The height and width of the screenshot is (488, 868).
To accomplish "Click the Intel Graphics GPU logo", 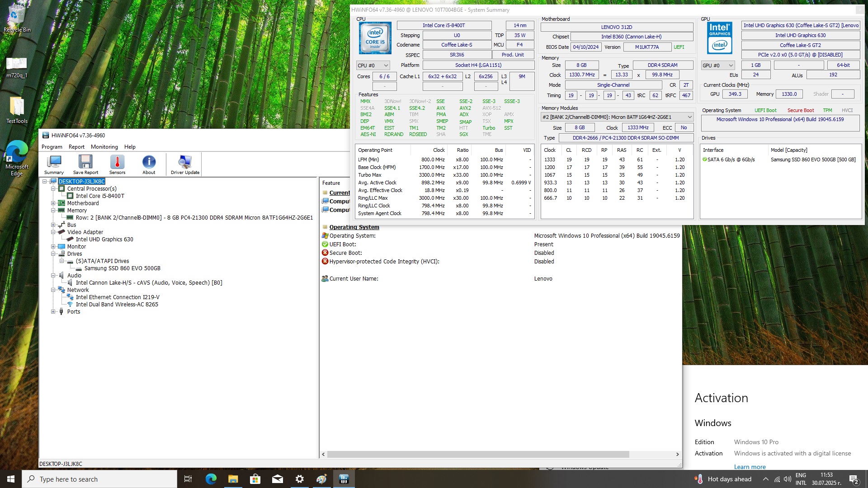I will tap(720, 38).
